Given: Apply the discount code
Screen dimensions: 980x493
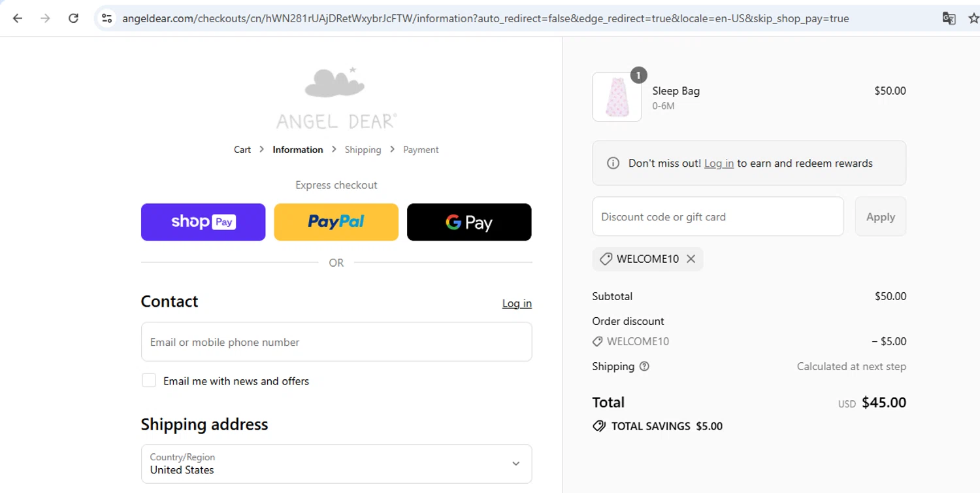Looking at the screenshot, I should (x=880, y=216).
